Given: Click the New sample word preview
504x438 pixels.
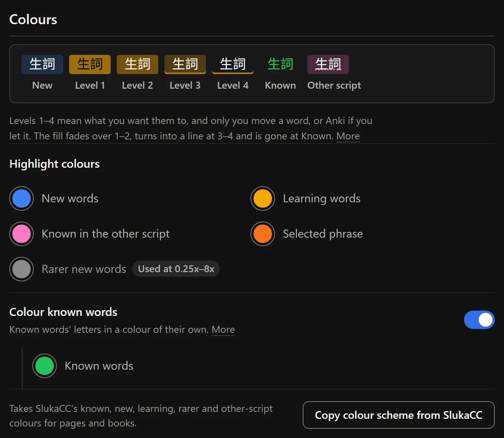Looking at the screenshot, I should click(42, 64).
